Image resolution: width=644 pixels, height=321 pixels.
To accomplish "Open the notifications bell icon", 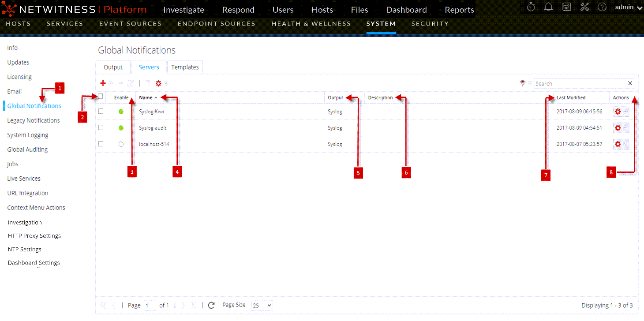I will click(549, 7).
